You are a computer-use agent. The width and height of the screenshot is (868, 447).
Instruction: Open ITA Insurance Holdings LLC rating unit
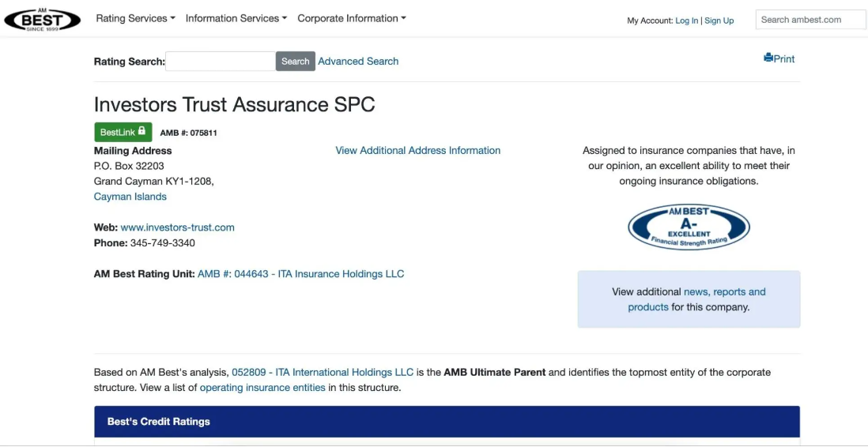[x=300, y=274]
